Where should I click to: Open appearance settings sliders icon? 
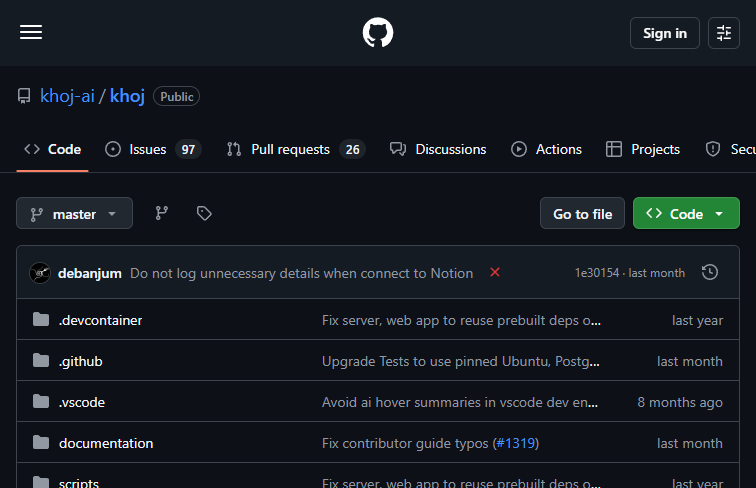724,33
